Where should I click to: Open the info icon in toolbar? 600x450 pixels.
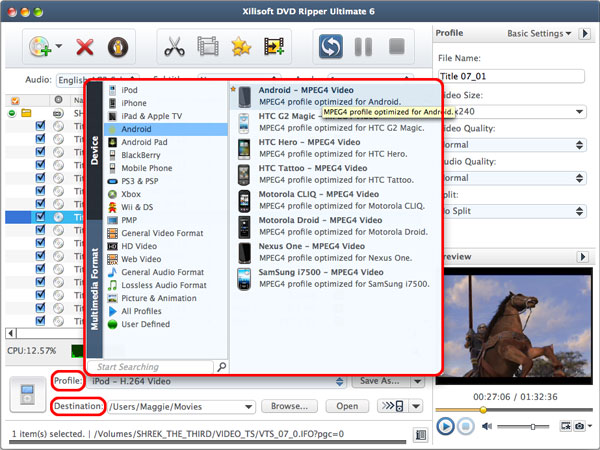pyautogui.click(x=118, y=47)
